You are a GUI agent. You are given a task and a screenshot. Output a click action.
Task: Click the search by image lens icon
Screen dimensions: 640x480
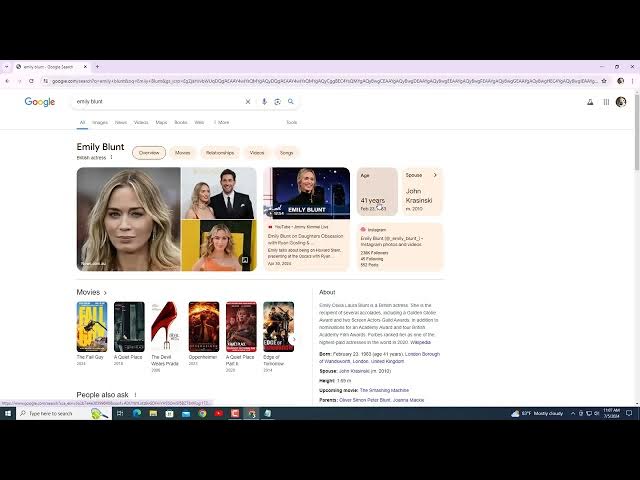[x=277, y=101]
